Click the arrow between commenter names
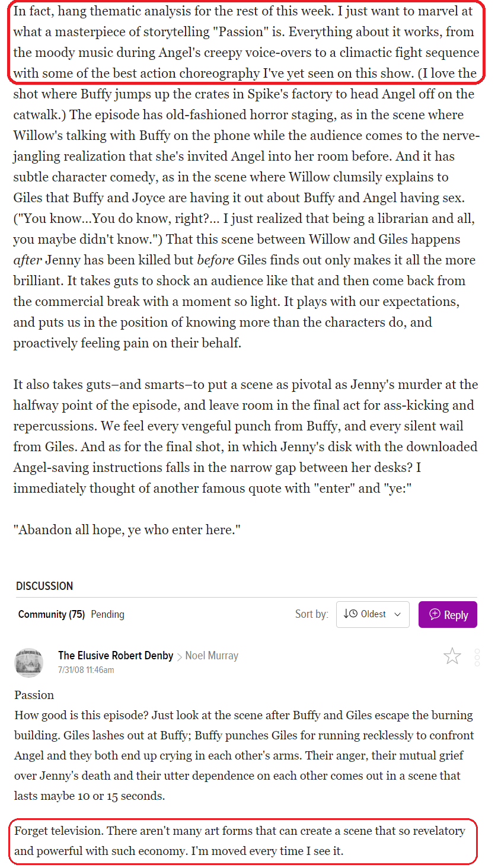498x868 pixels. point(180,656)
